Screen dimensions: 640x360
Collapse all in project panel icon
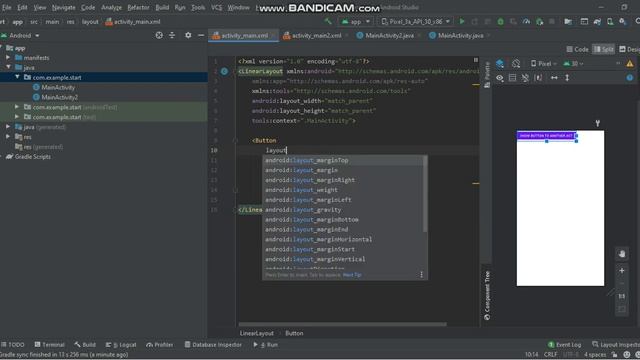click(x=172, y=36)
